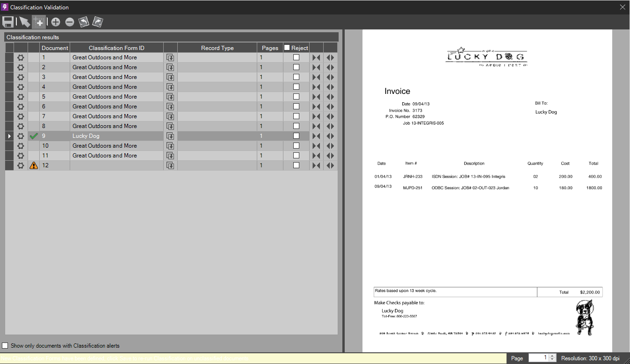
Task: Activate the region selection crosshair tool
Action: pos(39,22)
